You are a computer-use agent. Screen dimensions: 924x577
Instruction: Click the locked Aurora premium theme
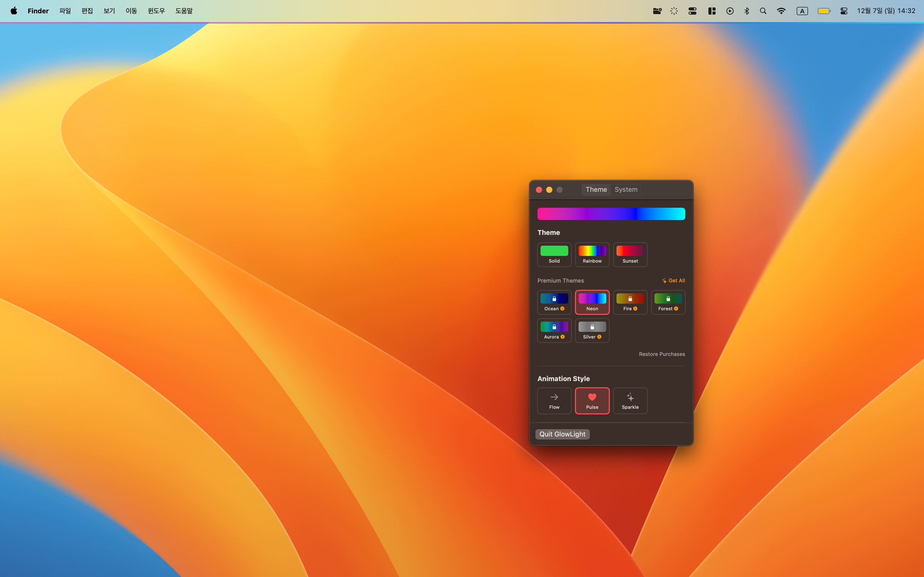554,330
